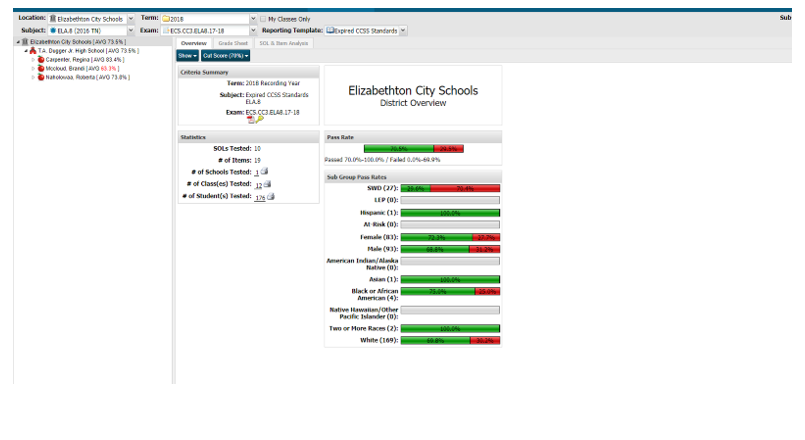Click the document icon in Exam field
This screenshot has height=440, width=805.
(x=166, y=30)
